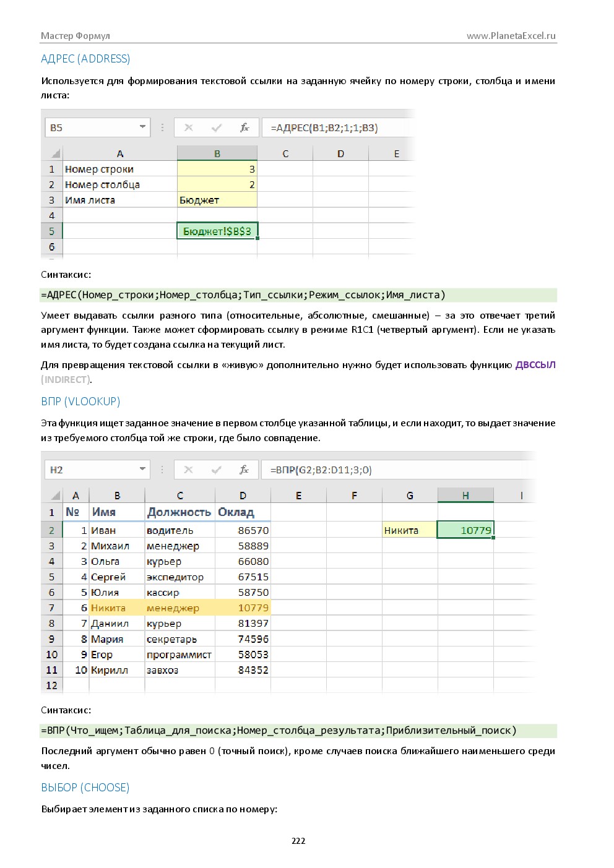Click formula bar with =АДРЕС(B1;B2;1;1;B3)
This screenshot has width=614, height=868.
[x=337, y=127]
